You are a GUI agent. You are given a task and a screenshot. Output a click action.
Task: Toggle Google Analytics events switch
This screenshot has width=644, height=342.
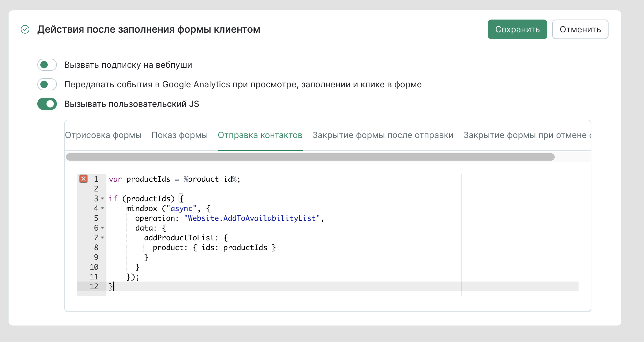coord(47,84)
